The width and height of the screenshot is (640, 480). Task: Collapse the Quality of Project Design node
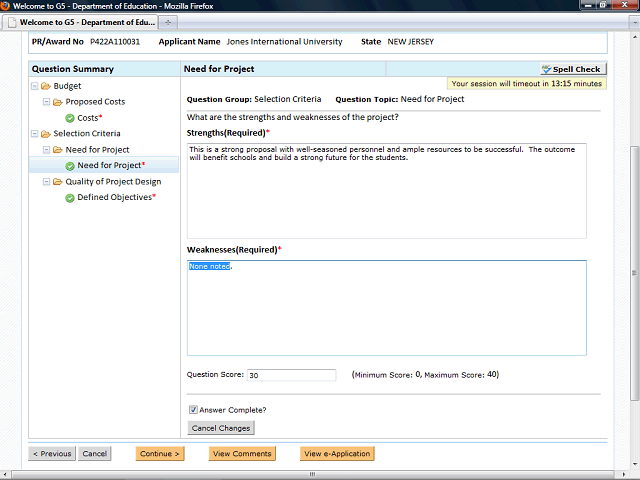coord(47,181)
